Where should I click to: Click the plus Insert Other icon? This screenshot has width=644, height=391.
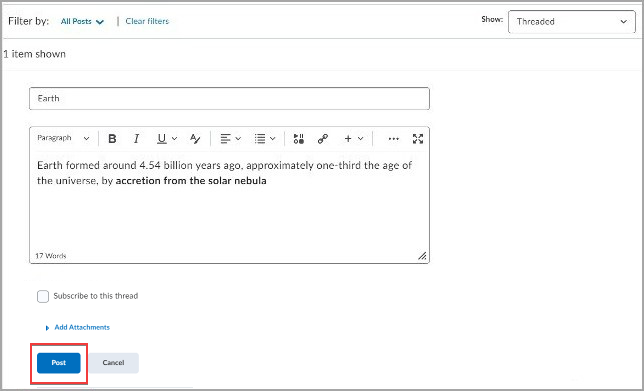[348, 139]
